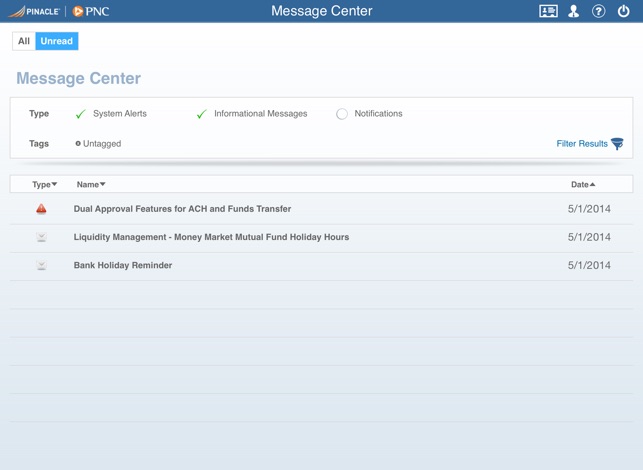Select the Untagged tag filter

click(x=98, y=144)
